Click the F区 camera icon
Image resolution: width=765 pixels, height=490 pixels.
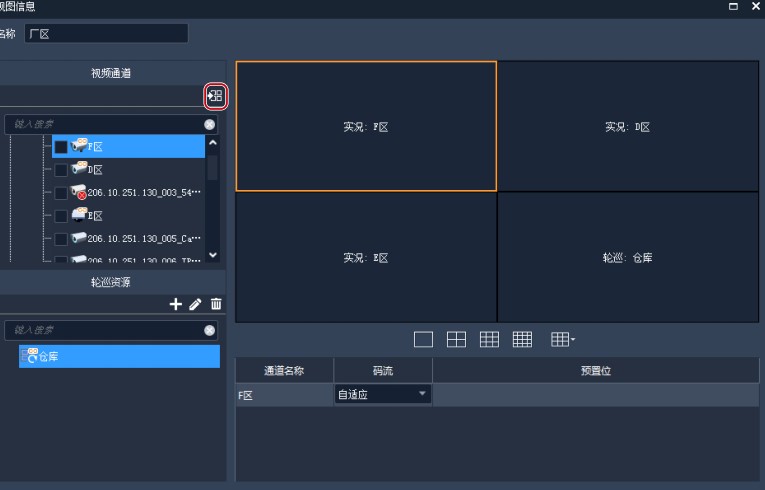[x=79, y=145]
